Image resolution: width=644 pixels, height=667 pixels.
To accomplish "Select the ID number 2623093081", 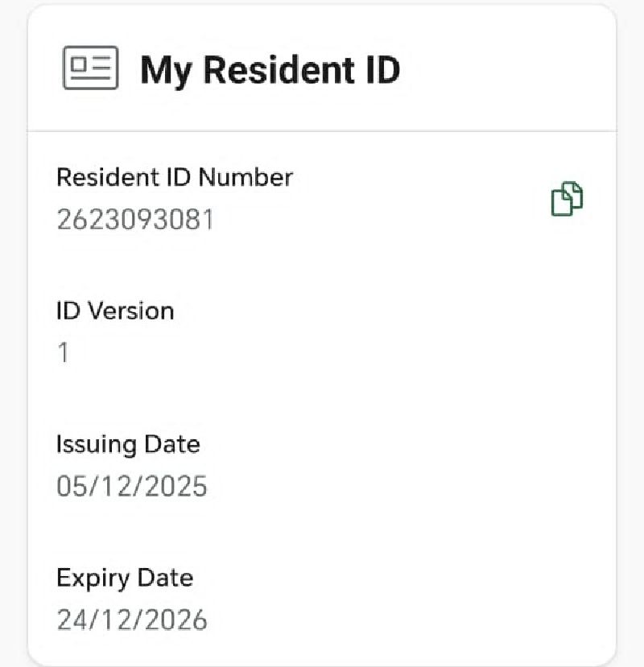I will pos(135,220).
